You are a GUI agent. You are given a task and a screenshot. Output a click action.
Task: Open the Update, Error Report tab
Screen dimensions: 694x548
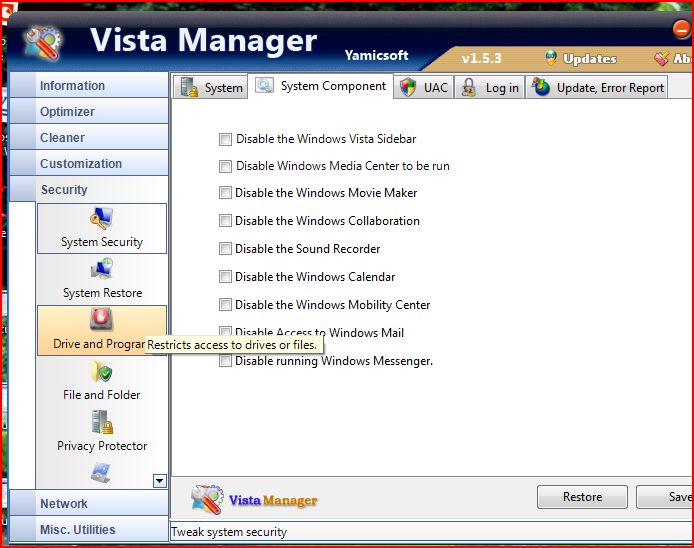click(598, 87)
